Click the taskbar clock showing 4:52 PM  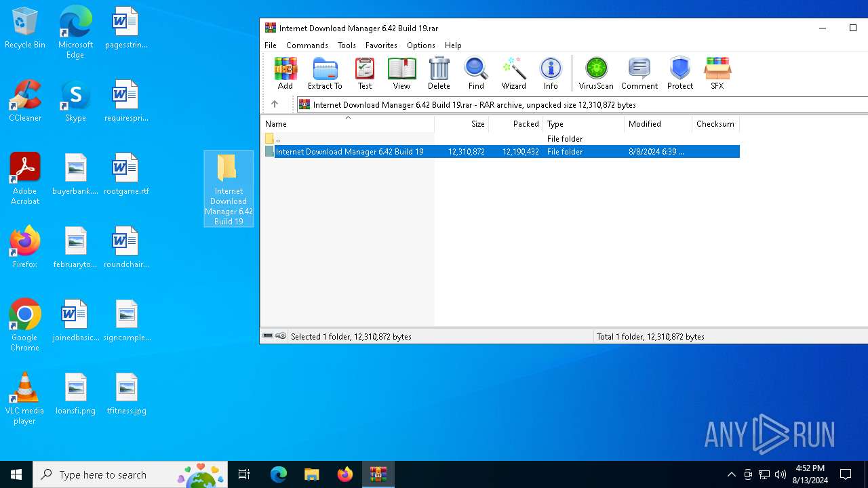[810, 474]
